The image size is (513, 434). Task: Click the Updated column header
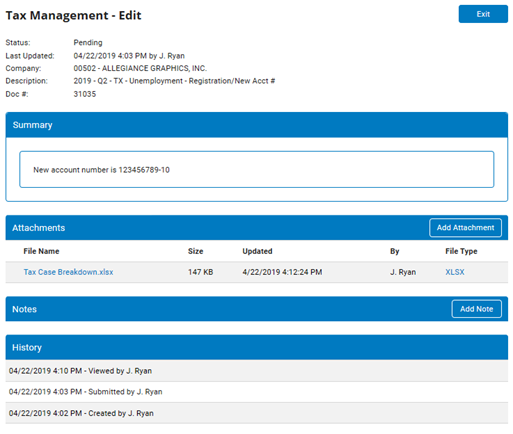point(257,251)
